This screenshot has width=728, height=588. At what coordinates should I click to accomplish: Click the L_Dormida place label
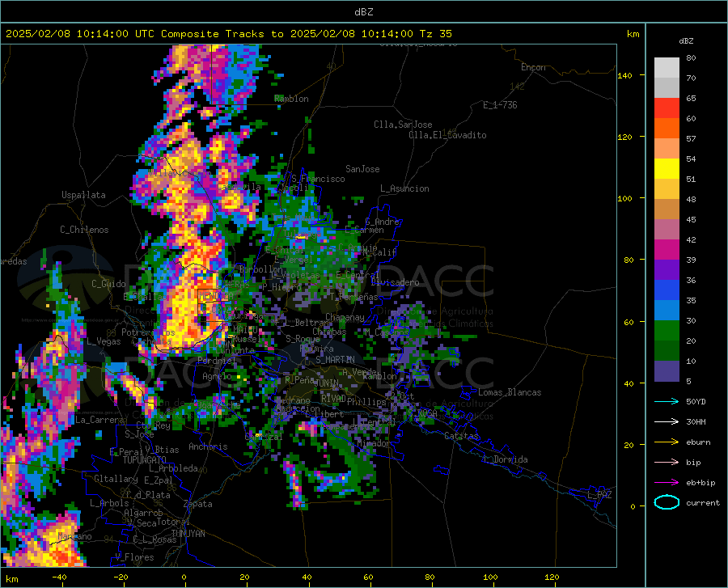click(x=506, y=459)
